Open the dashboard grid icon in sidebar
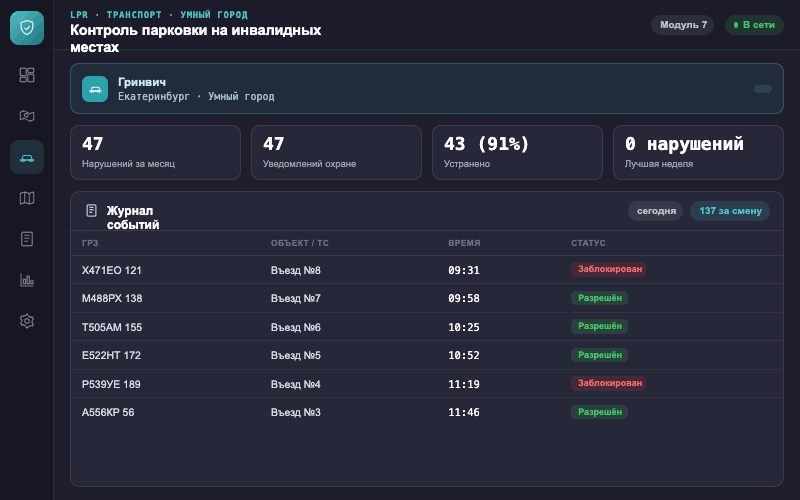Image resolution: width=800 pixels, height=500 pixels. click(x=27, y=75)
